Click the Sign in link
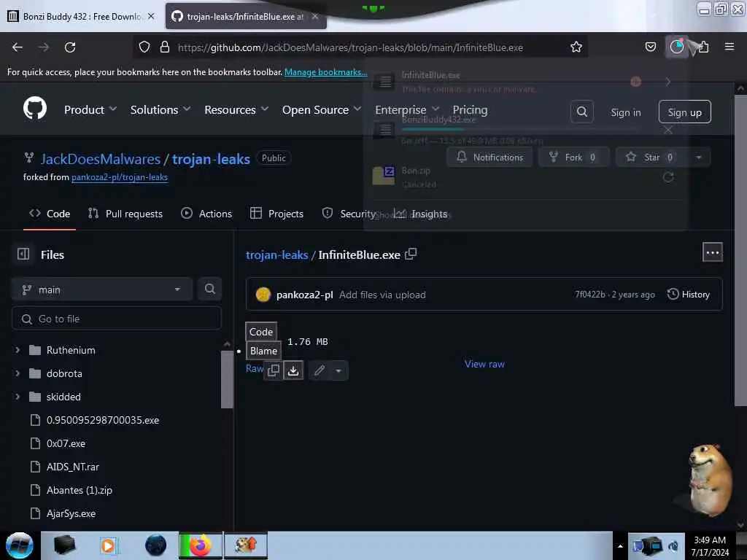The height and width of the screenshot is (560, 747). [625, 112]
